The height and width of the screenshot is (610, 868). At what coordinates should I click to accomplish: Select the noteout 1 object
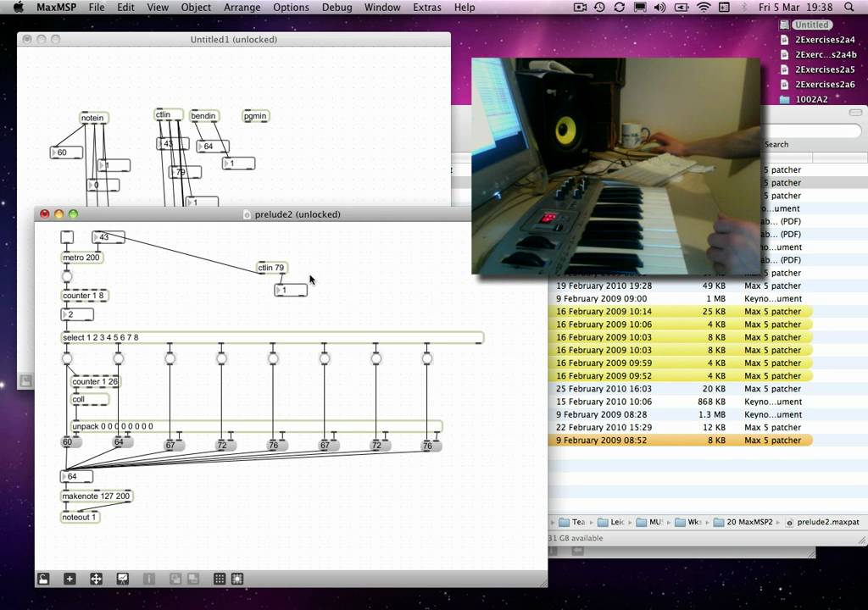pos(80,517)
